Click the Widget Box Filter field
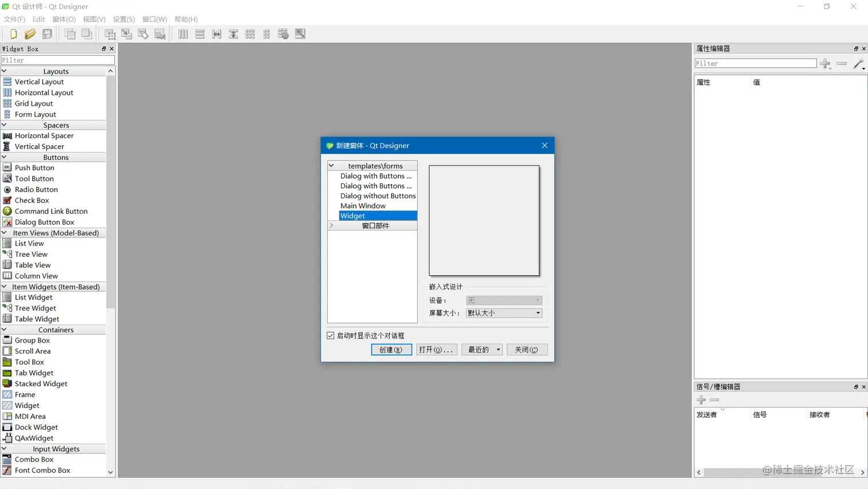Viewport: 868px width, 489px height. tap(57, 60)
